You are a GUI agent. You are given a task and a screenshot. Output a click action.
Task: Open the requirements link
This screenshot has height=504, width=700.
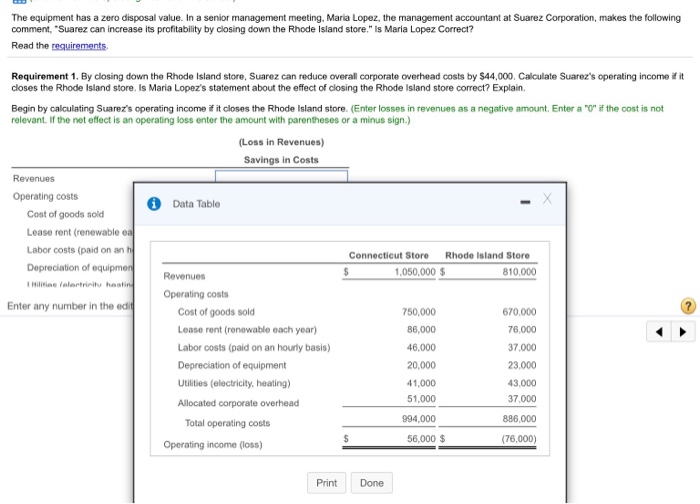click(79, 46)
